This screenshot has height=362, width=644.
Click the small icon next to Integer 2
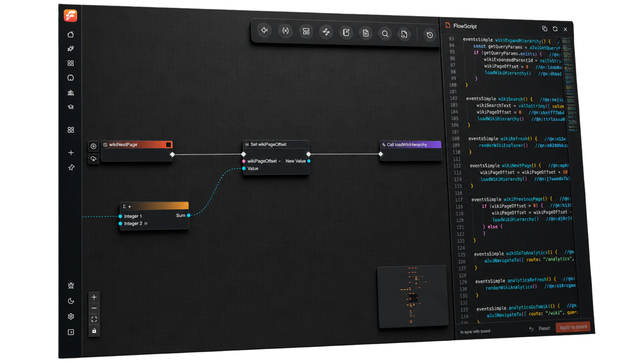pyautogui.click(x=146, y=224)
